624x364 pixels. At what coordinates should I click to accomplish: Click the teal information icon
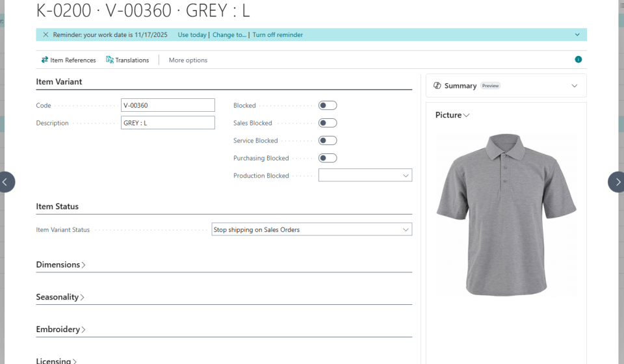[578, 60]
